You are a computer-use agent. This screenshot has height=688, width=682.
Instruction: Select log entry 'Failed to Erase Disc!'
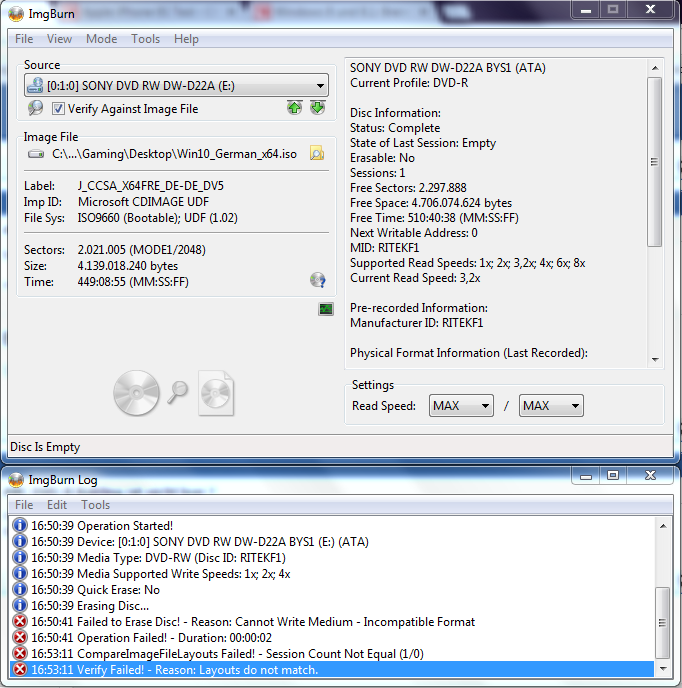(x=332, y=622)
